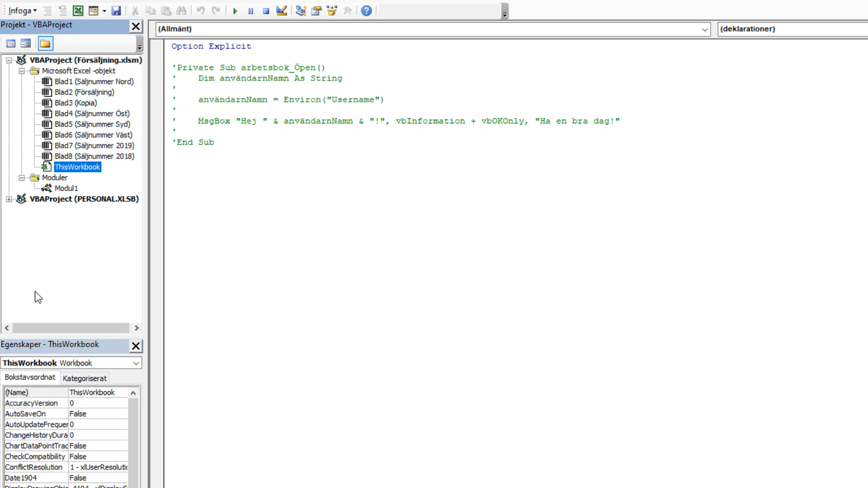Switch to the Kategoriserat tab
This screenshot has width=868, height=488.
click(x=85, y=378)
